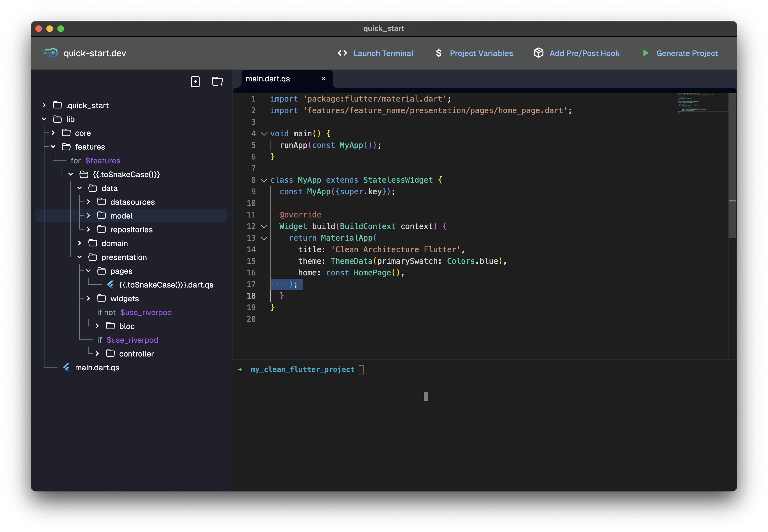Collapse the lib folder
The width and height of the screenshot is (768, 532).
coord(44,119)
